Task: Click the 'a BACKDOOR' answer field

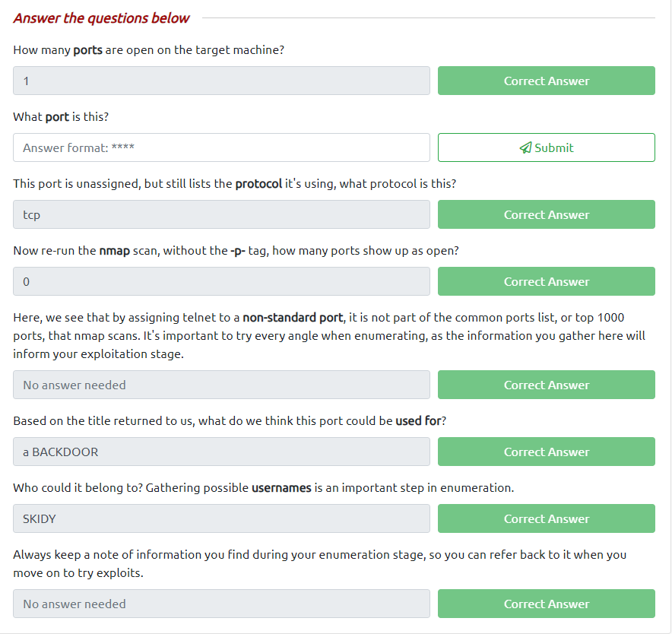Action: (221, 452)
